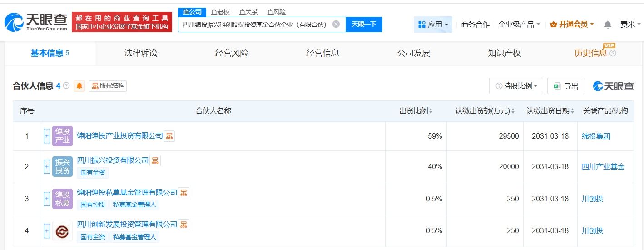Click the notification bell icon in header
Viewport: 644px width, 250px height.
tap(608, 25)
